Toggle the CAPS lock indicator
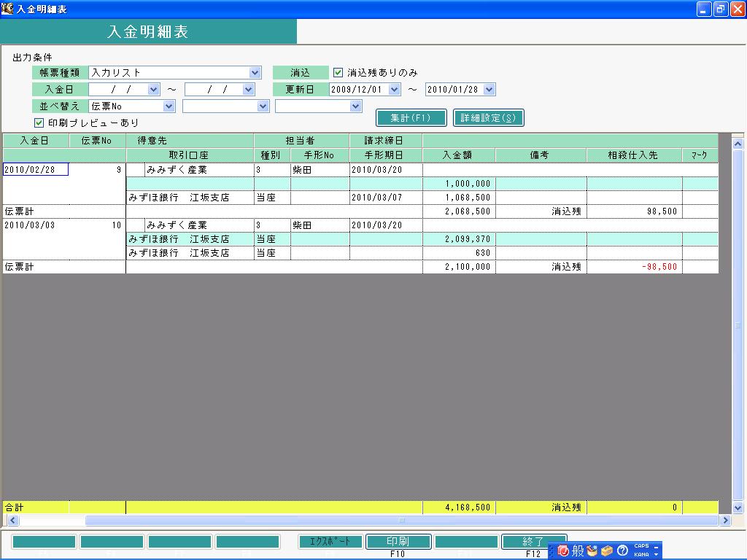This screenshot has height=560, width=747. click(641, 546)
